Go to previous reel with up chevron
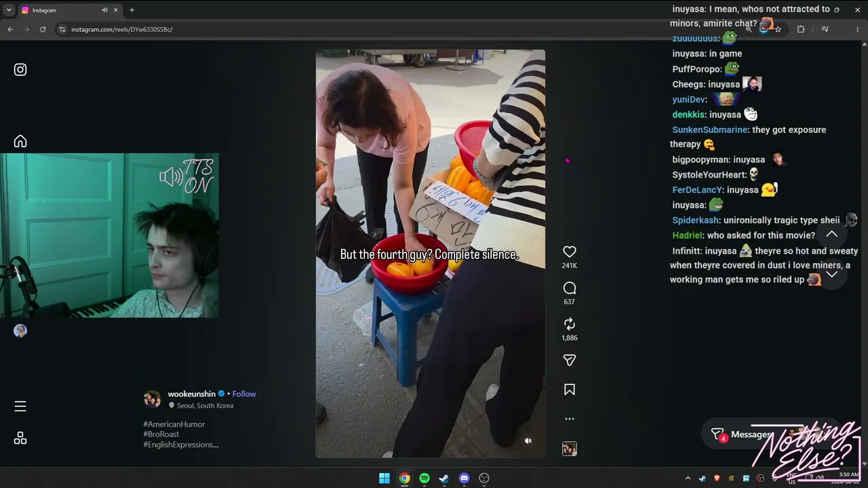 [831, 234]
